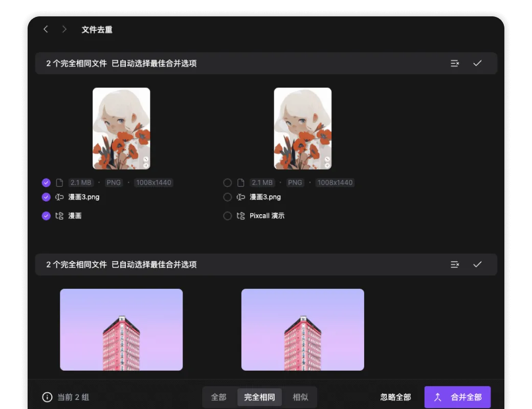Confirm merge of second group checkmark

[x=477, y=264]
